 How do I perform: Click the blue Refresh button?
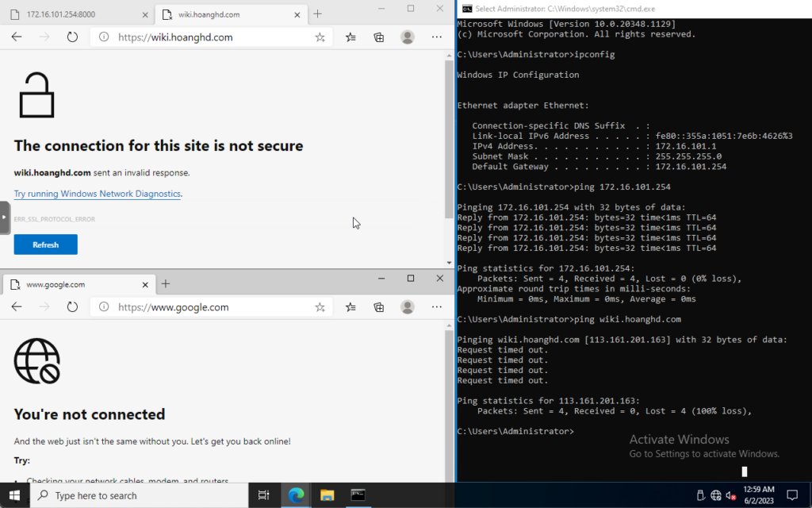click(45, 244)
